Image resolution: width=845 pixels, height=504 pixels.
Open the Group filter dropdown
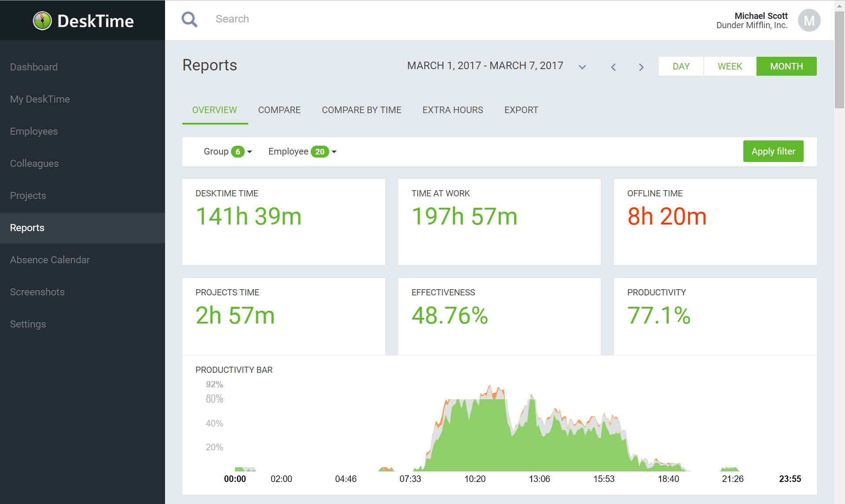click(228, 151)
